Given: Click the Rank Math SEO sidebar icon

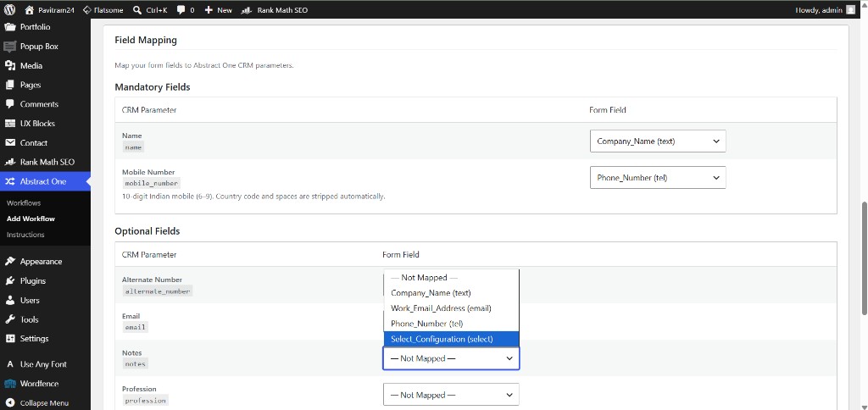Looking at the screenshot, I should [10, 162].
